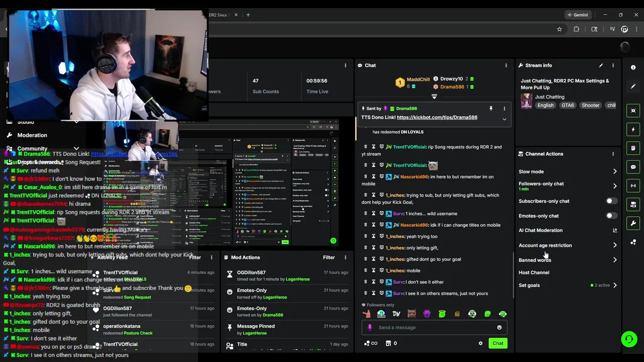Expand Banned words settings
Image resolution: width=644 pixels, height=362 pixels.
coord(615,260)
